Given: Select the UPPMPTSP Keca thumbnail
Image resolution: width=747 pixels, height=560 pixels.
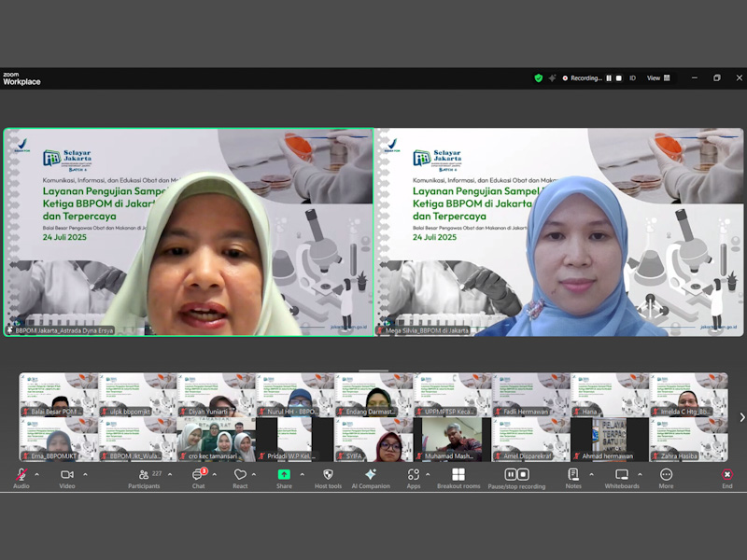Looking at the screenshot, I should point(452,395).
